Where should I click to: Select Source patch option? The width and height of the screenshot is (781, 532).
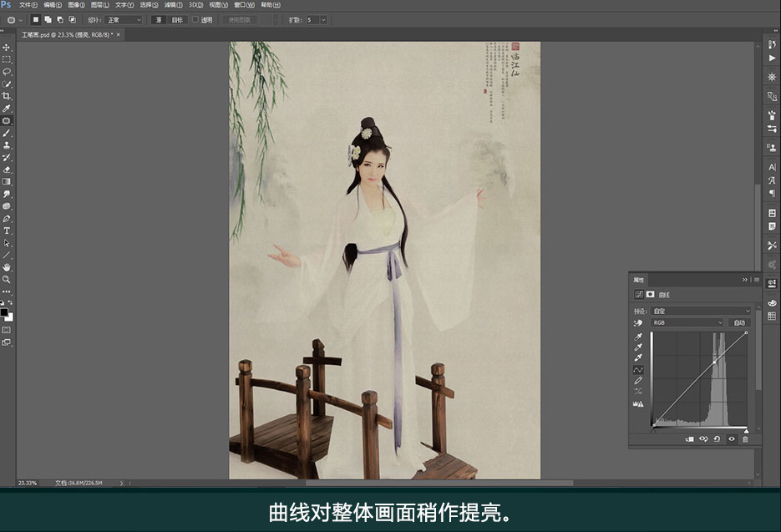(x=159, y=20)
